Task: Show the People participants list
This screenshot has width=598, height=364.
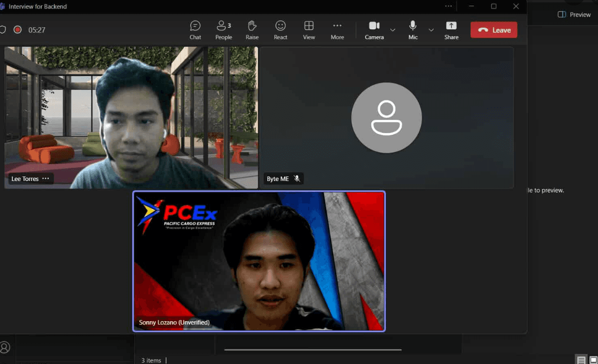Action: 224,30
